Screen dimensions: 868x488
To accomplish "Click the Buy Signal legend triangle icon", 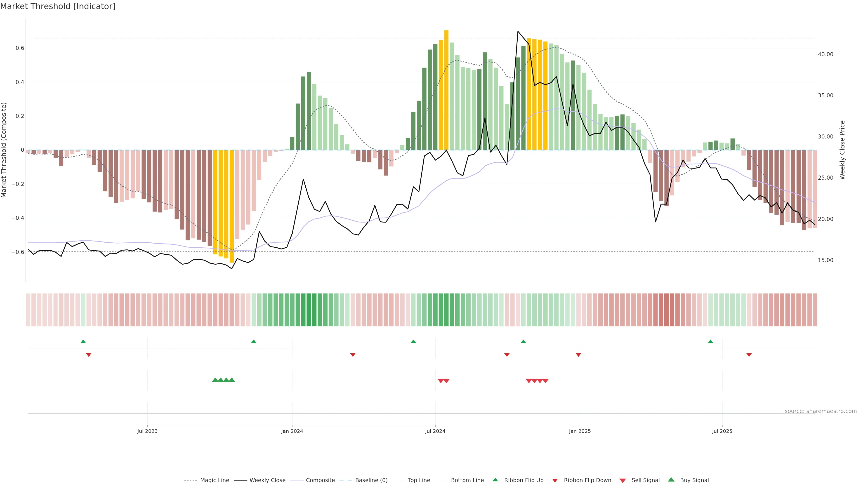I will (x=671, y=480).
